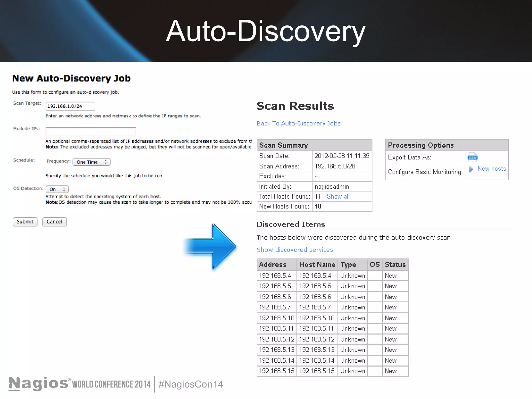Screen dimensions: 532x399
Task: Click Show discovered services link
Action: (295, 250)
